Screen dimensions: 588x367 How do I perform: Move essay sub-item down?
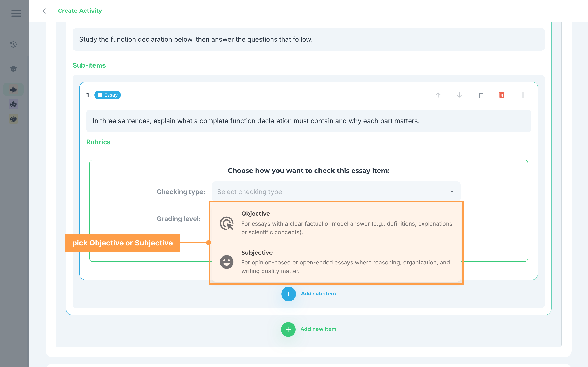click(459, 95)
